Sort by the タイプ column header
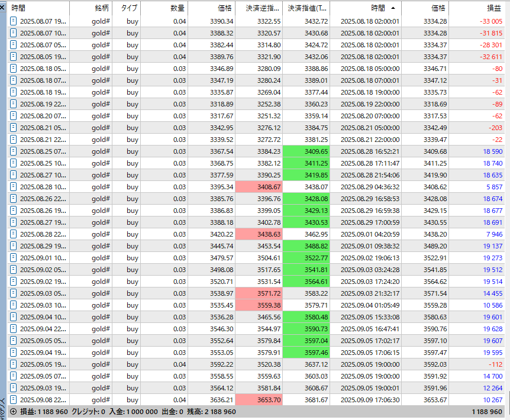 pos(127,8)
